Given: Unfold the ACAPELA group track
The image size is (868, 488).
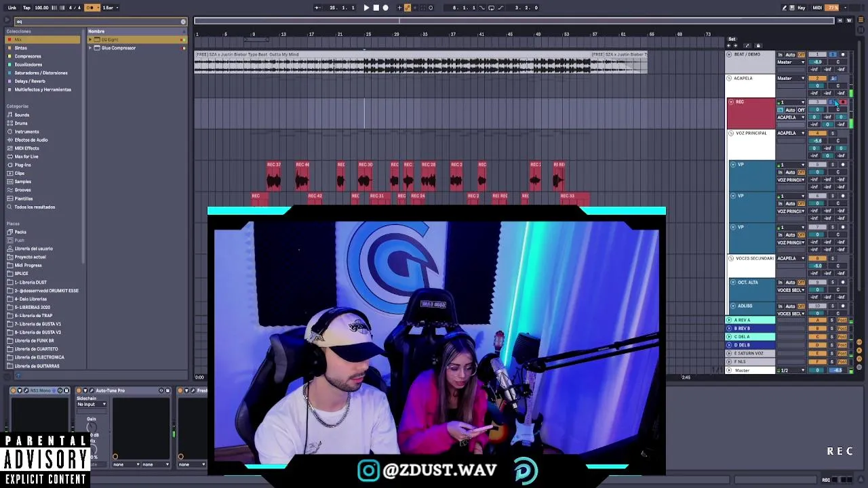Looking at the screenshot, I should pyautogui.click(x=730, y=78).
